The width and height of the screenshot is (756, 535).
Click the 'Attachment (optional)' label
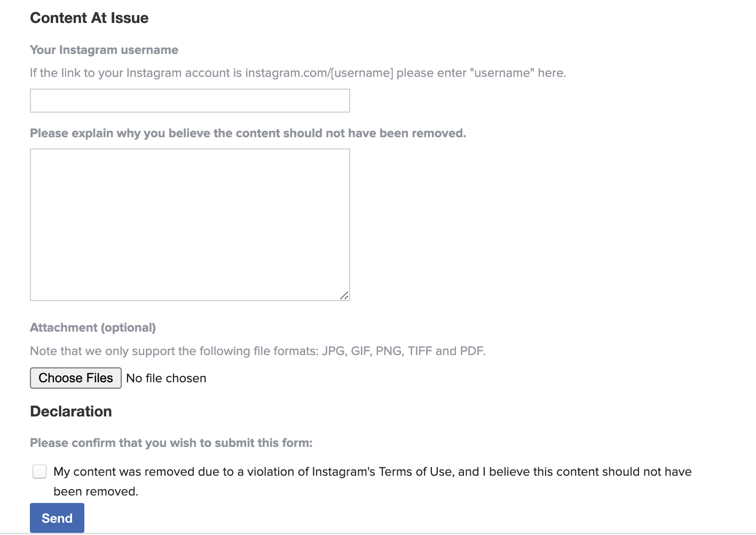coord(93,327)
